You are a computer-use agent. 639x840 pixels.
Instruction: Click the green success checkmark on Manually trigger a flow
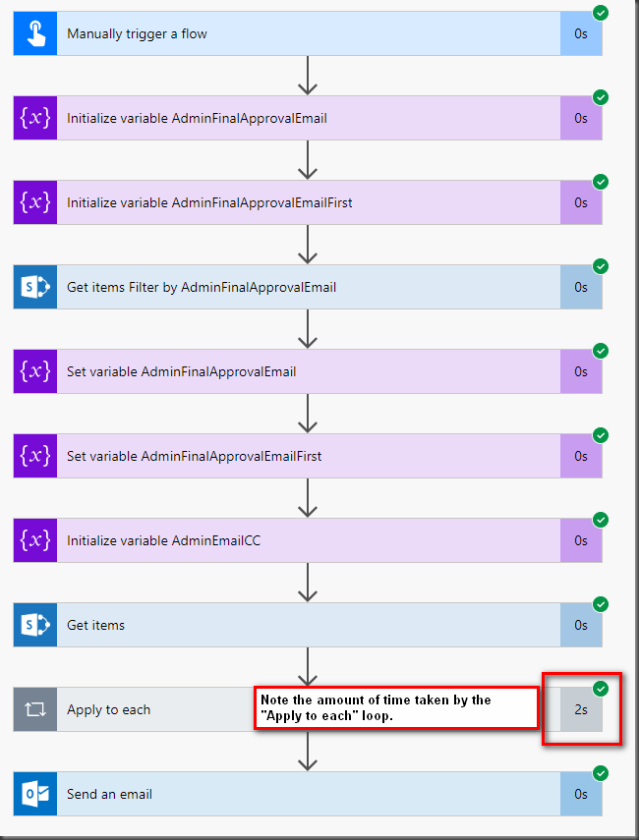coord(601,13)
